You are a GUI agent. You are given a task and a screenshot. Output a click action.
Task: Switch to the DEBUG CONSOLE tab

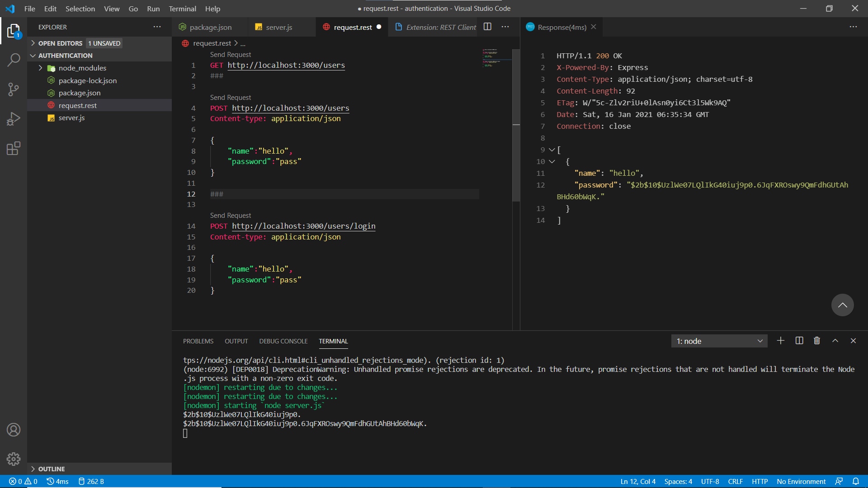(283, 341)
